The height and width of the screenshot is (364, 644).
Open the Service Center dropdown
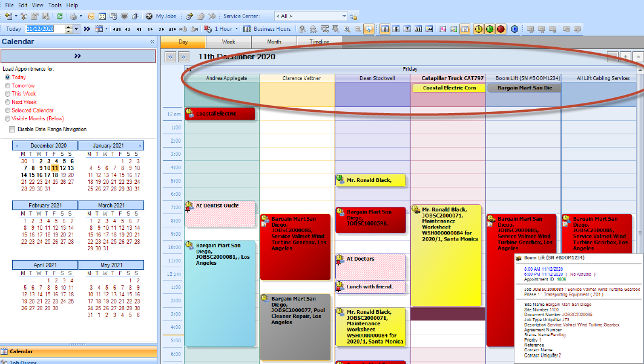tap(344, 16)
